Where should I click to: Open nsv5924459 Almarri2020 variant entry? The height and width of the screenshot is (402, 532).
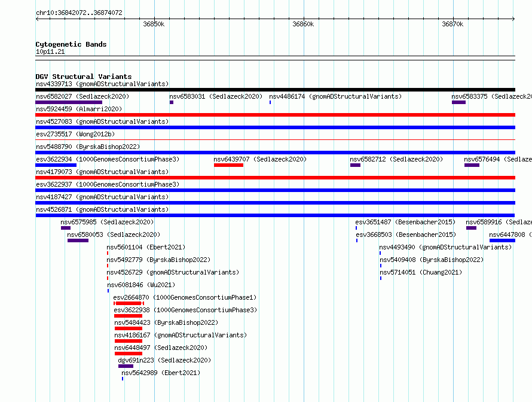[x=79, y=109]
